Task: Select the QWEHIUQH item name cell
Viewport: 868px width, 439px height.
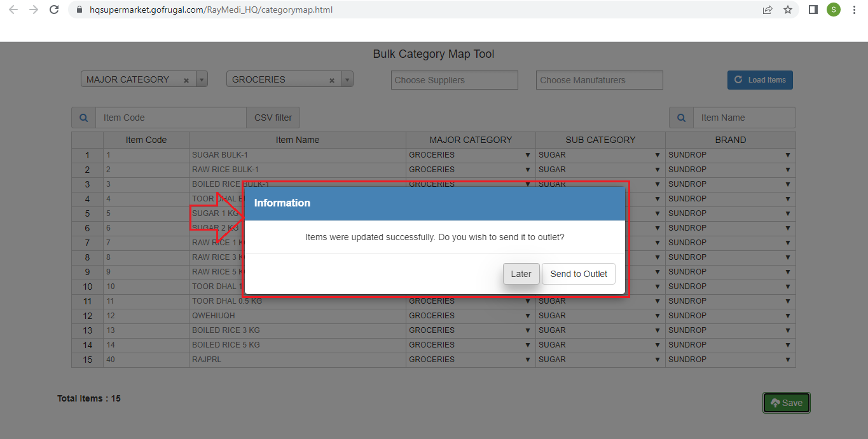Action: click(x=298, y=316)
